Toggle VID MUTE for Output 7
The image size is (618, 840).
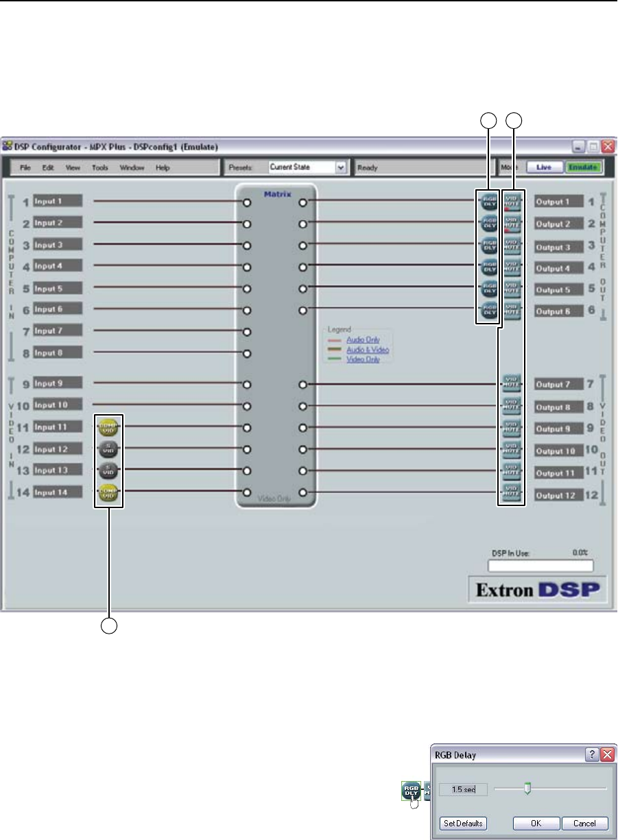(x=512, y=384)
